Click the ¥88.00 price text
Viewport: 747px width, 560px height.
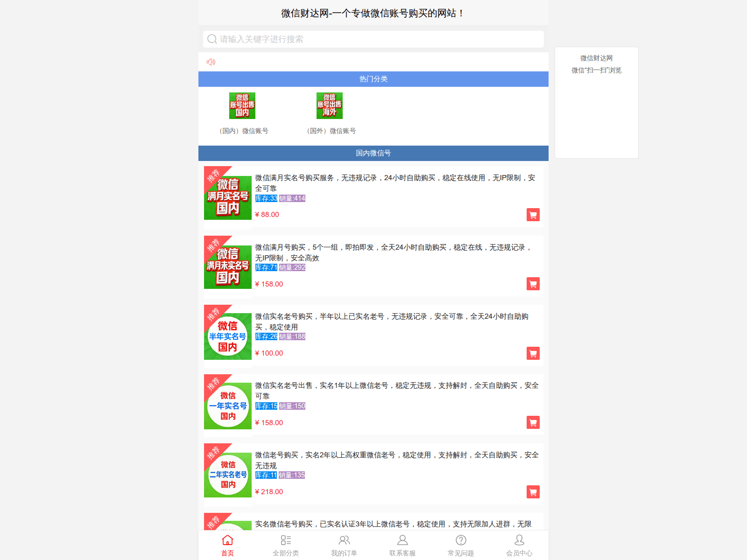click(267, 215)
